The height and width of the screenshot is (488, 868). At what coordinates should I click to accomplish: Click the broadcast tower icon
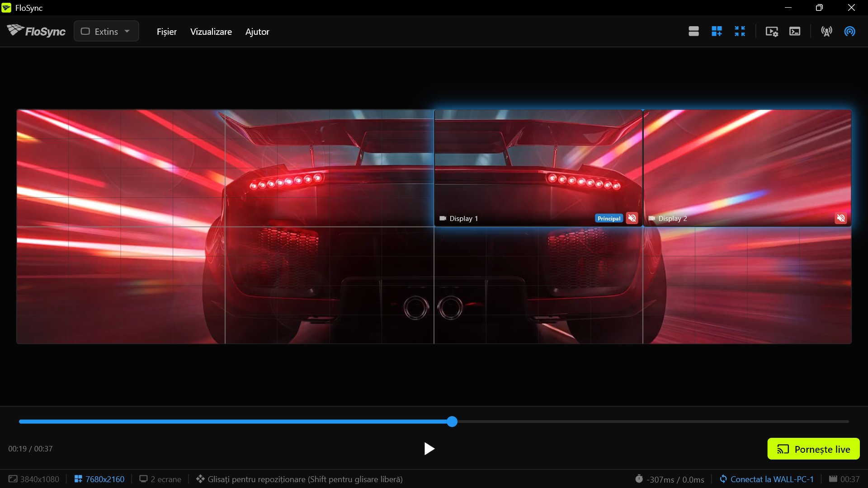826,31
